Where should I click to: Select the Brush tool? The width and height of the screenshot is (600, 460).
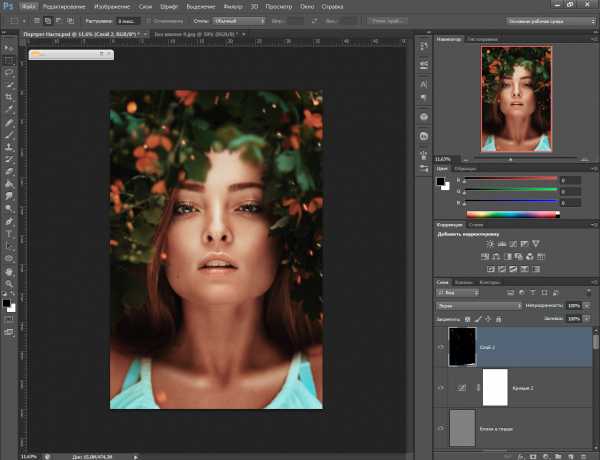(x=9, y=134)
